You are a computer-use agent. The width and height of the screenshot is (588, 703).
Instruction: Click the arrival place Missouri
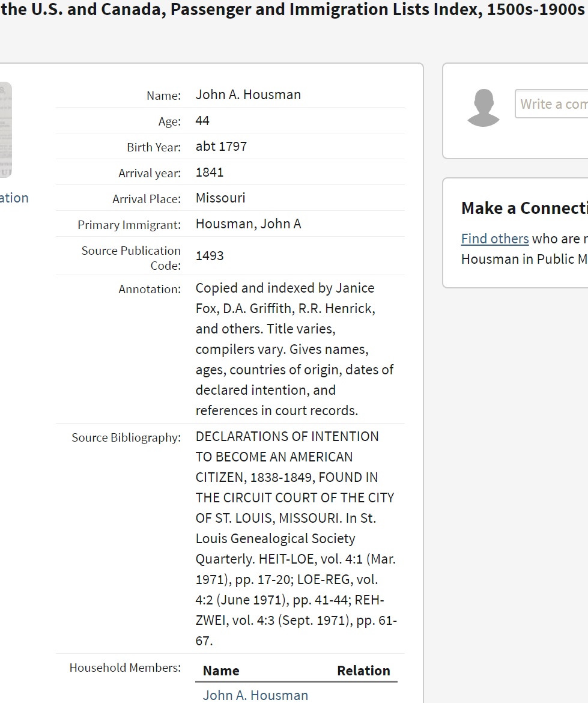[220, 198]
